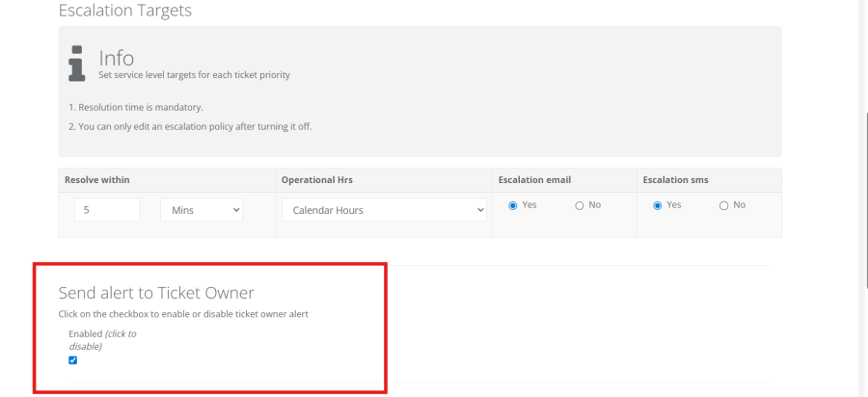Select No for Escalation email
The height and width of the screenshot is (397, 868).
580,205
